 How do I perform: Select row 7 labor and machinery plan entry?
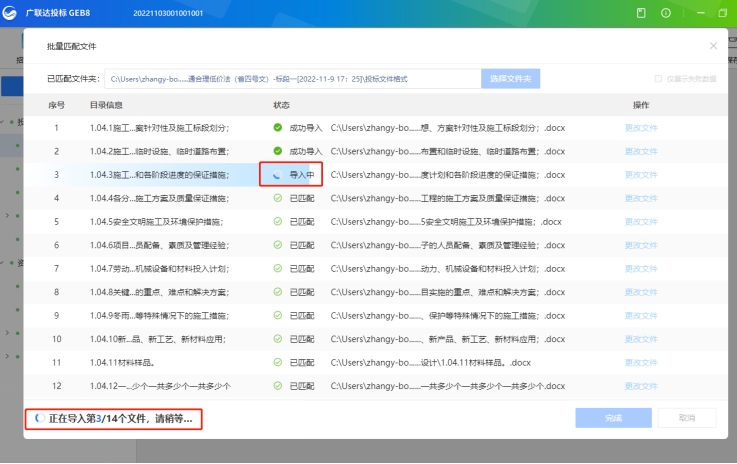coord(160,268)
